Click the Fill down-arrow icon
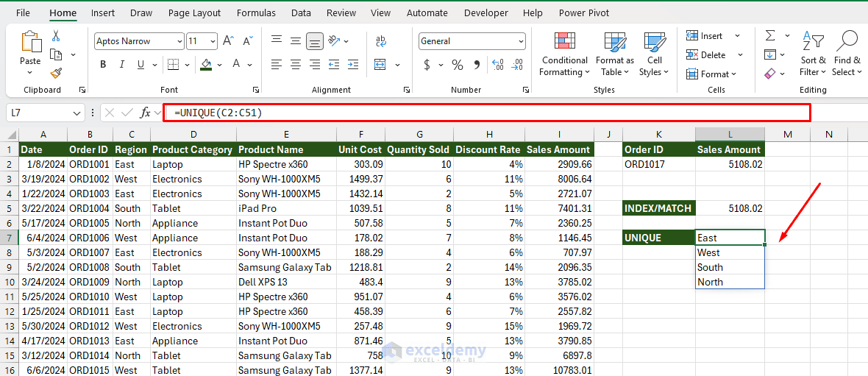This screenshot has height=376, width=868. 770,54
